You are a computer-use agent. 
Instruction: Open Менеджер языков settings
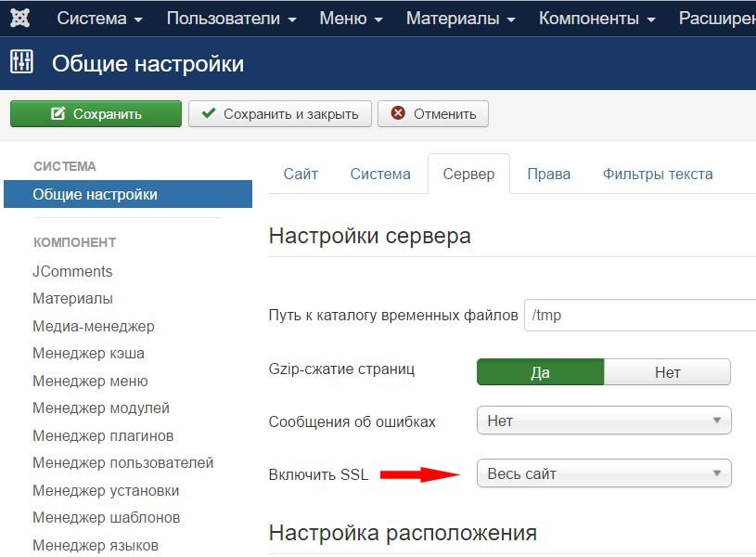(96, 546)
